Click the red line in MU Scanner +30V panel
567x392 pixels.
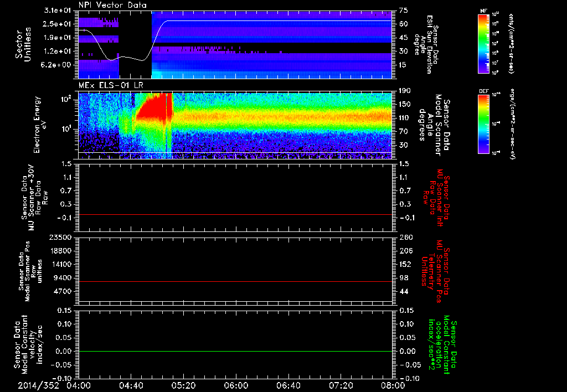point(235,214)
